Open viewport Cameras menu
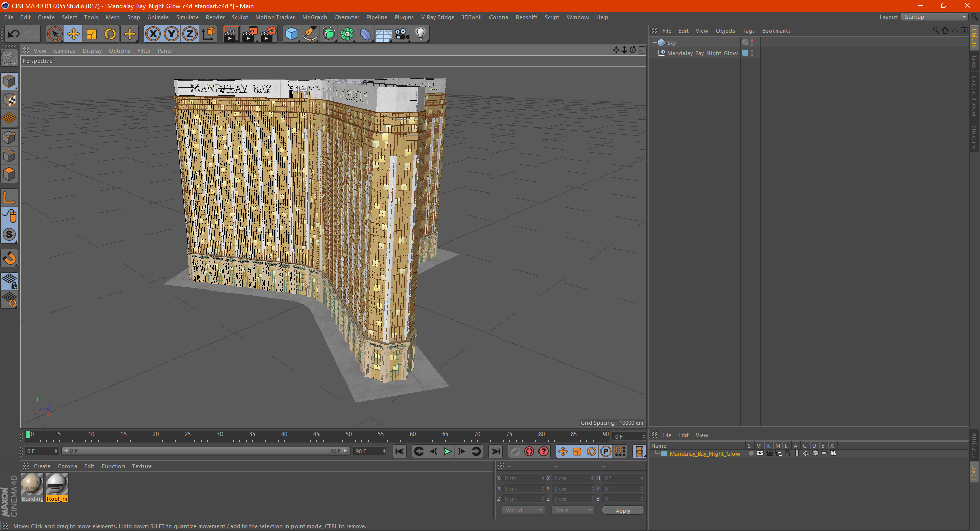 (x=64, y=51)
